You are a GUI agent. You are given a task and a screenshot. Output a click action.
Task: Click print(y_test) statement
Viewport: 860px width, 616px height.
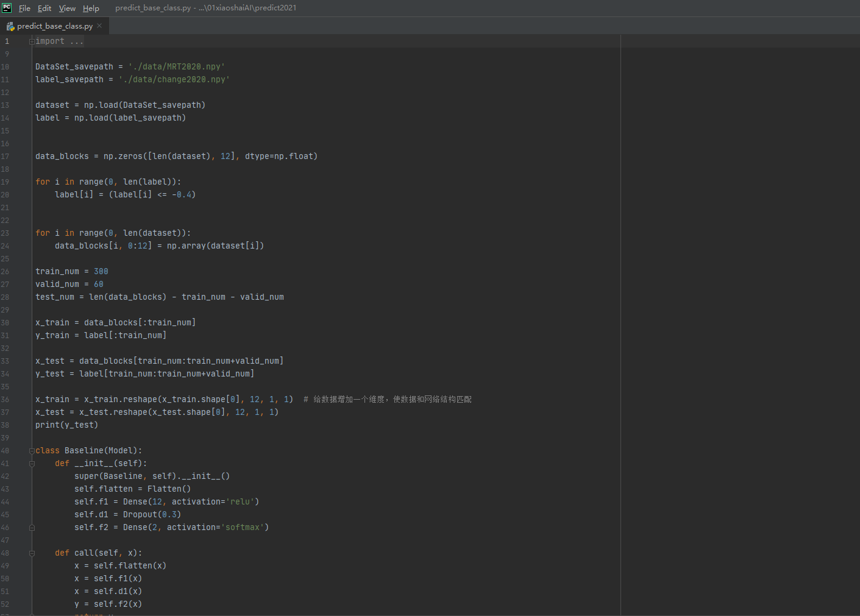66,425
